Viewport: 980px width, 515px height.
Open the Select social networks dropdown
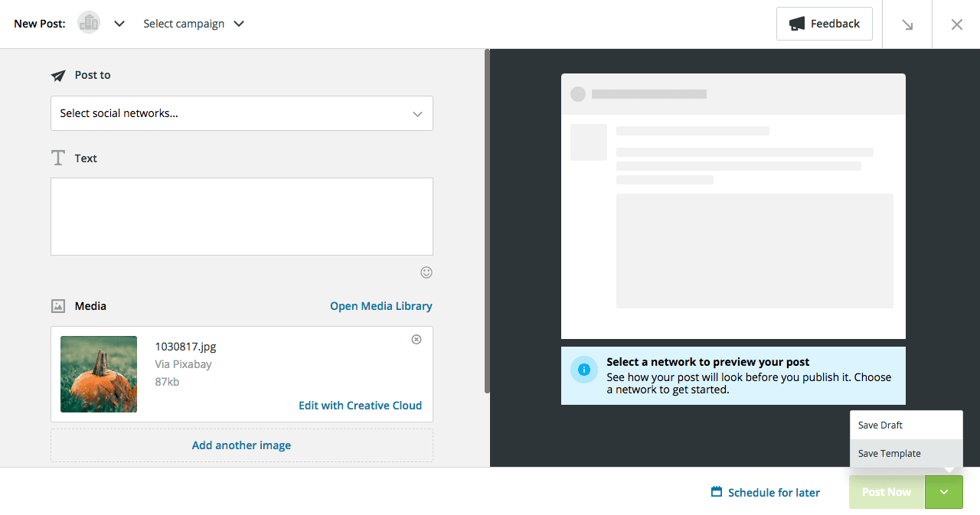click(241, 113)
